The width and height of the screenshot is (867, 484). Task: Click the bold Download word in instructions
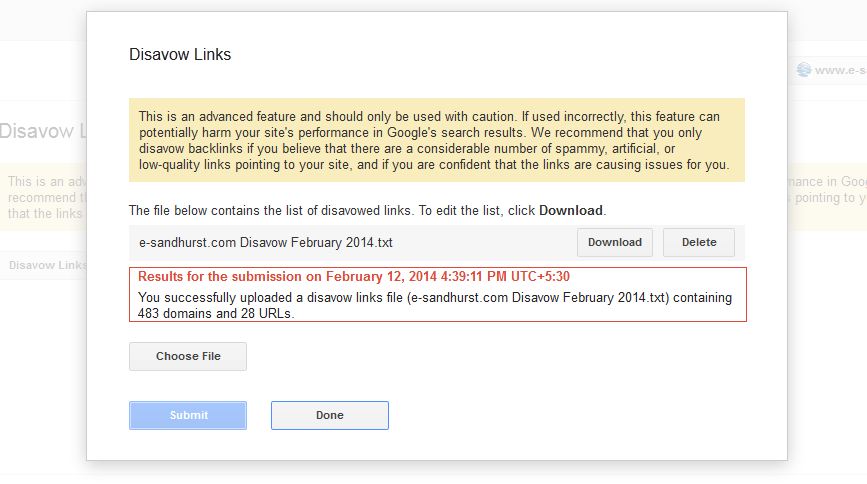571,211
